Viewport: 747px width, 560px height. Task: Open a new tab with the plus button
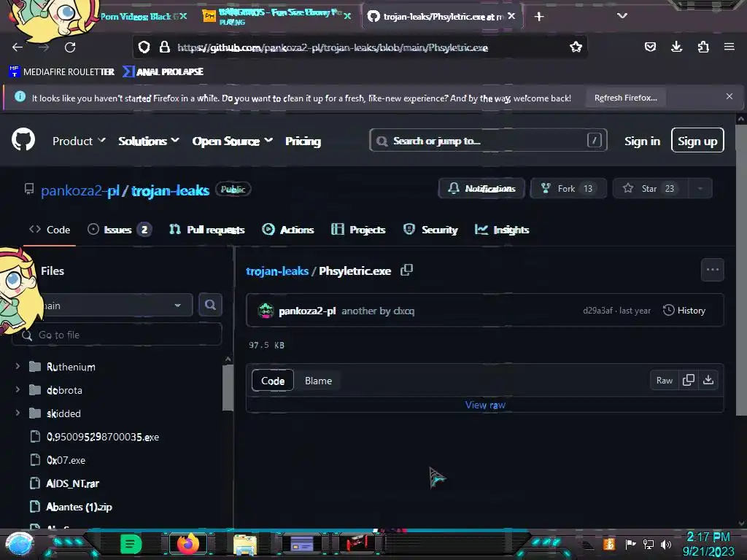coord(539,17)
